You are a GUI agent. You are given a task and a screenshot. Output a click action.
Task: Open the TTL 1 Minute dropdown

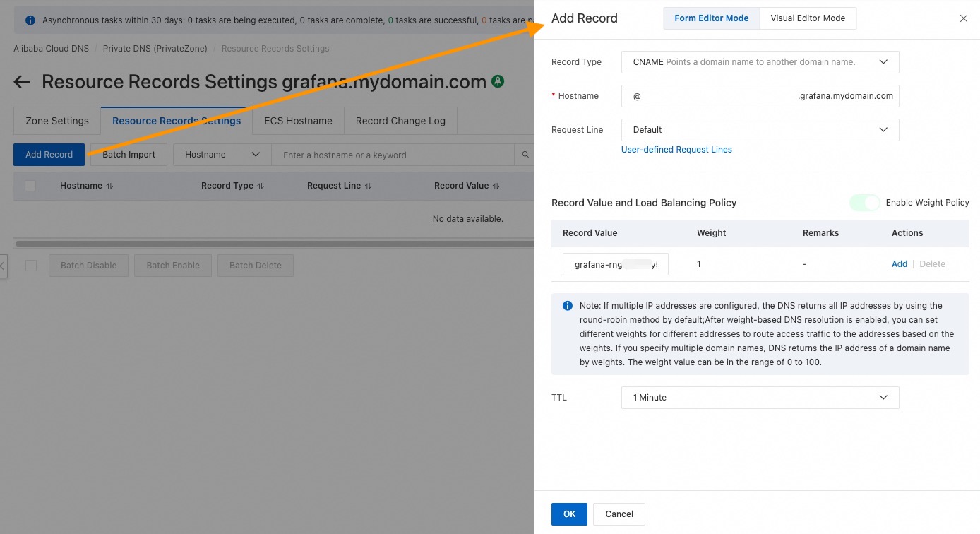point(760,398)
